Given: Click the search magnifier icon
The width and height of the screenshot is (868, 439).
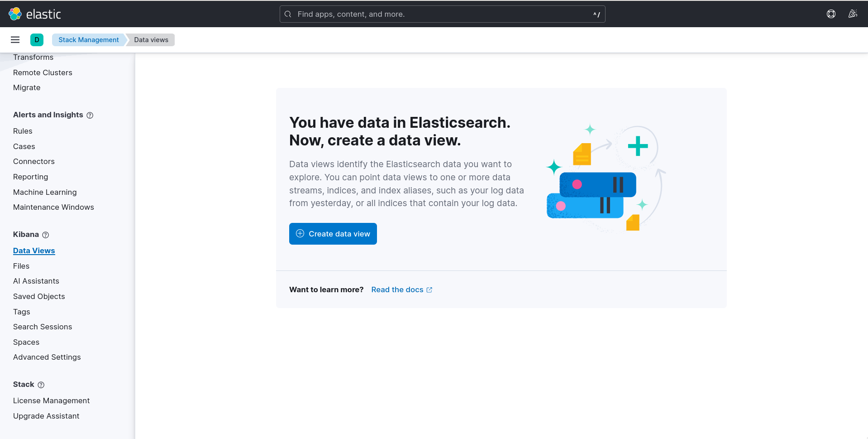Looking at the screenshot, I should (x=288, y=14).
